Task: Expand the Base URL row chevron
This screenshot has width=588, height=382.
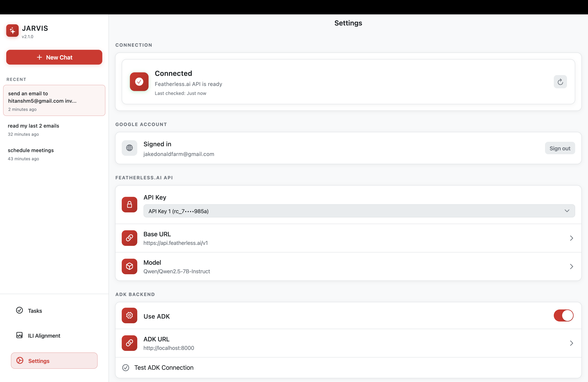Action: click(571, 238)
